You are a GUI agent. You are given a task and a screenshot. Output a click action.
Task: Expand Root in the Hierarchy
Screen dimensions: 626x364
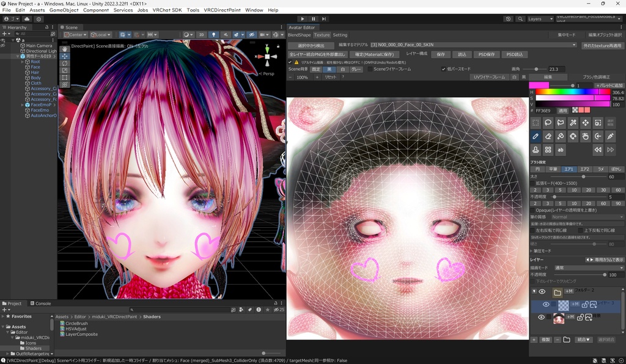(x=23, y=62)
